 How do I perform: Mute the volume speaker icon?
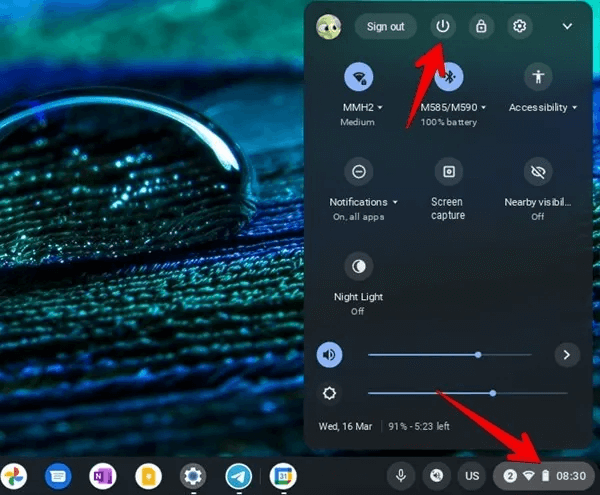329,355
